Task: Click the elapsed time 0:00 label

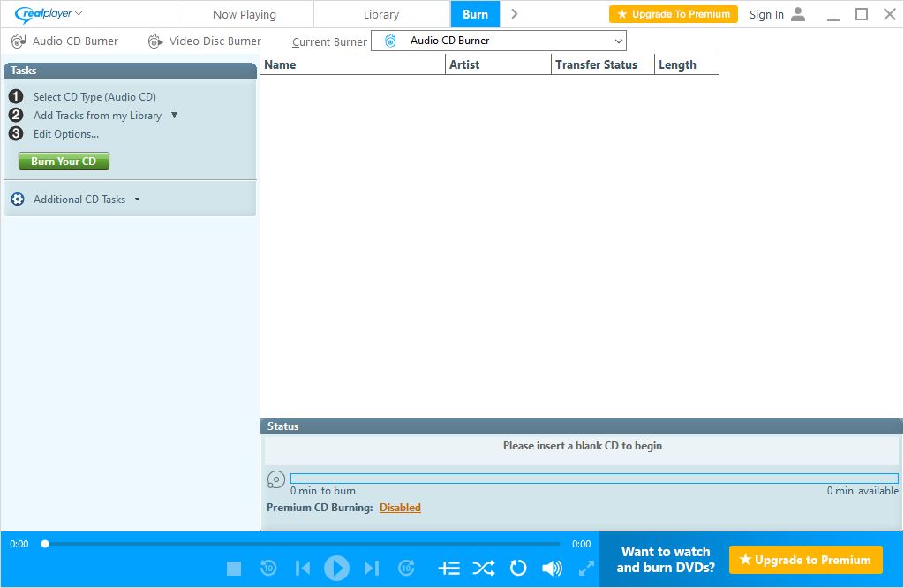Action: 19,544
